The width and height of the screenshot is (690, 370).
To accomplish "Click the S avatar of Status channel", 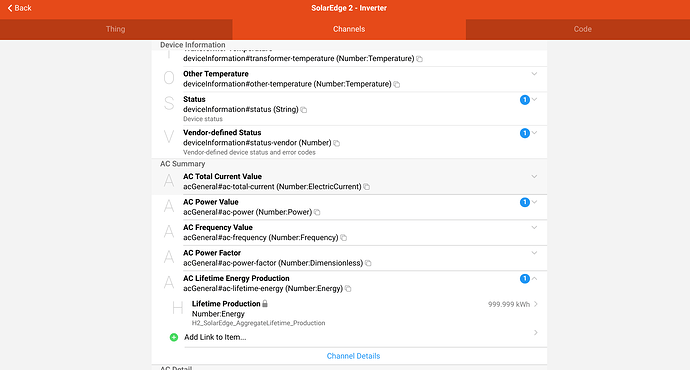I will click(x=169, y=103).
